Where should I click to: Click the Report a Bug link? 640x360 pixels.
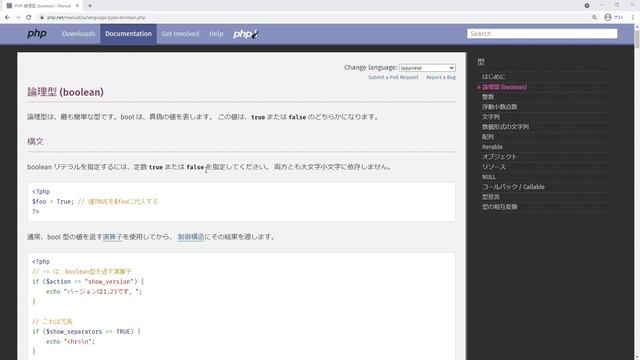(x=441, y=77)
